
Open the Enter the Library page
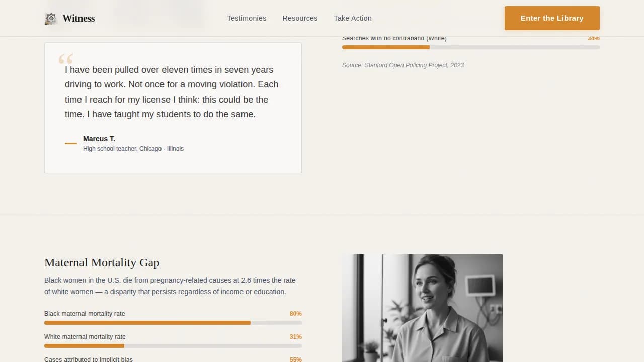click(552, 18)
